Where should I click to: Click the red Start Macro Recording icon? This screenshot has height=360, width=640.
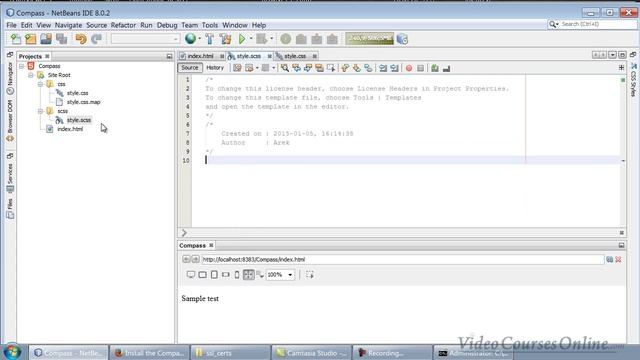coord(409,68)
